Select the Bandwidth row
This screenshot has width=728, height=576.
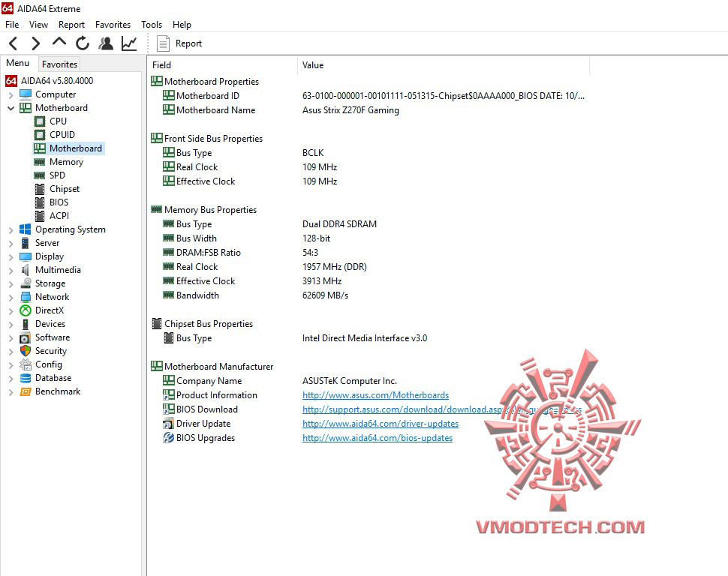click(x=369, y=295)
